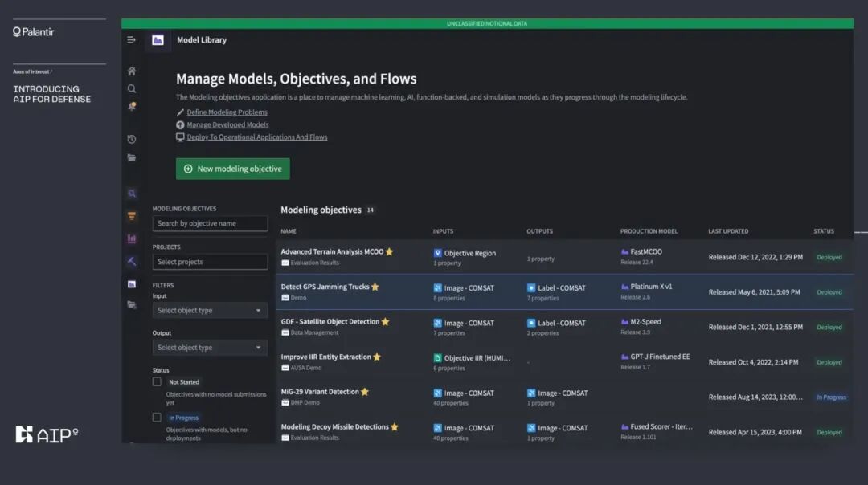Viewport: 868px width, 485px height.
Task: Expand the collapsed sidebar menu icon
Action: (x=131, y=40)
